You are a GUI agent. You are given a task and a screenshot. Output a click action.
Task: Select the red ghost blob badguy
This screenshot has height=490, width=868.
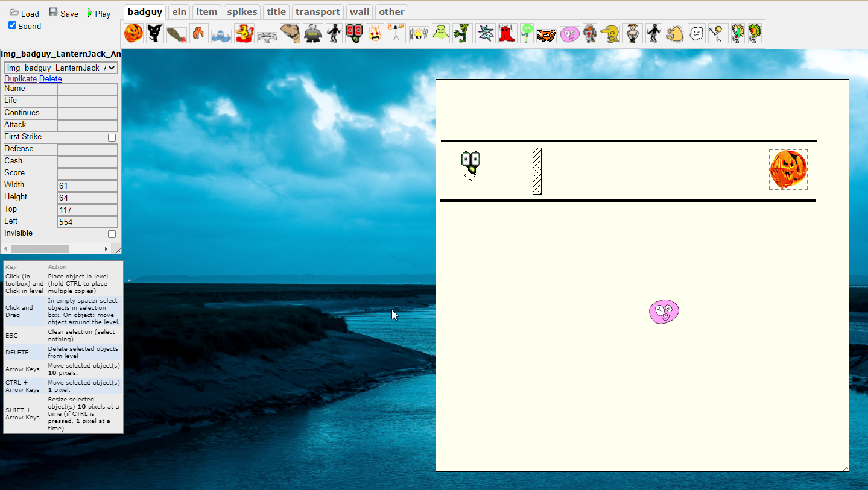click(x=507, y=33)
